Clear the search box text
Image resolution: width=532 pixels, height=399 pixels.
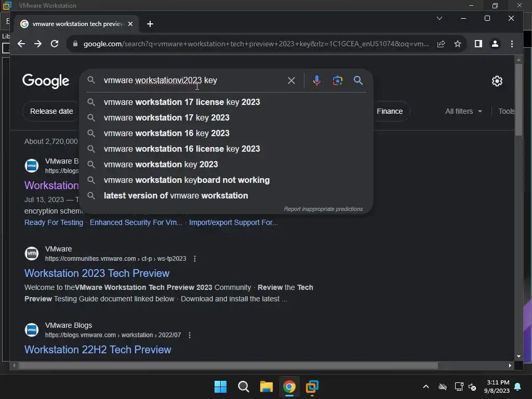click(291, 81)
